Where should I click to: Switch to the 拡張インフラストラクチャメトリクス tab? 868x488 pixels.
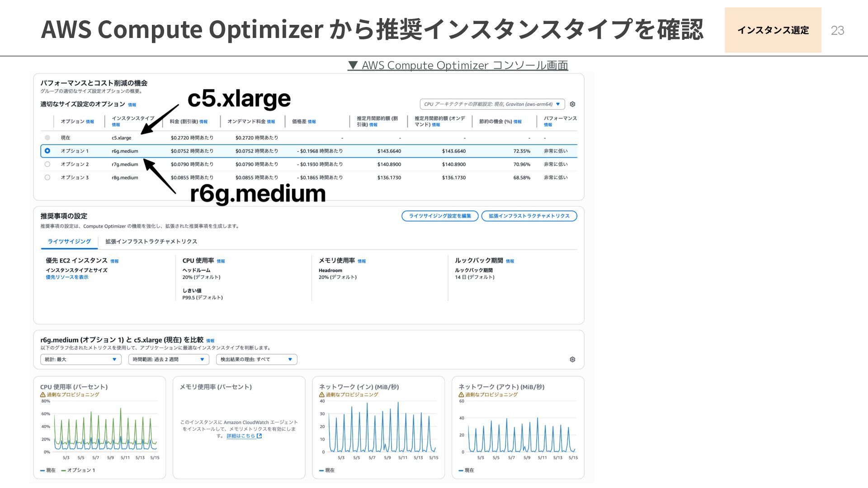pos(151,242)
